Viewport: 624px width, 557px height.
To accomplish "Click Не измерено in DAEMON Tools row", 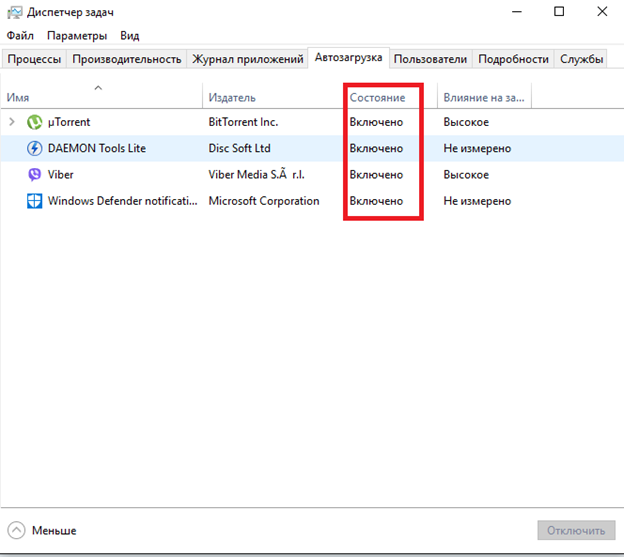I will 477,148.
